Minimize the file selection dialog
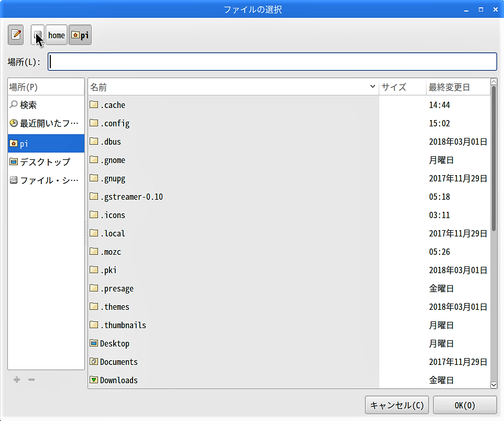This screenshot has height=421, width=504. [466, 10]
